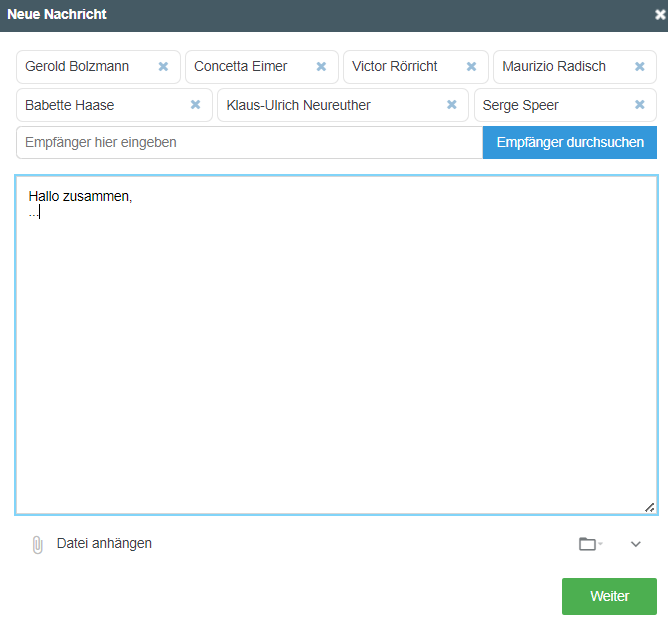
Task: Remove recipient Gerold Bolzmann
Action: (x=163, y=66)
